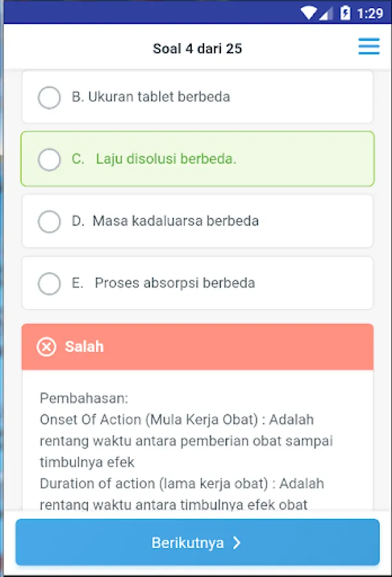Select radio button for option D
Screen dimensions: 392x577
[49, 222]
